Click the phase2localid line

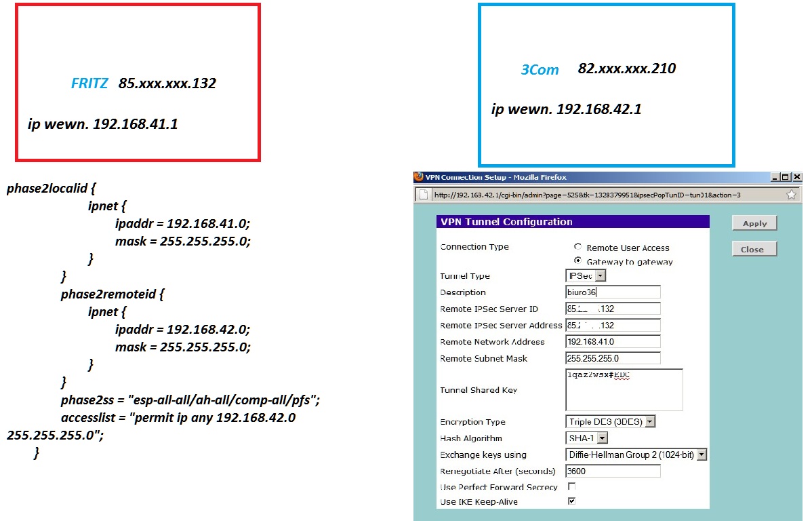[52, 188]
